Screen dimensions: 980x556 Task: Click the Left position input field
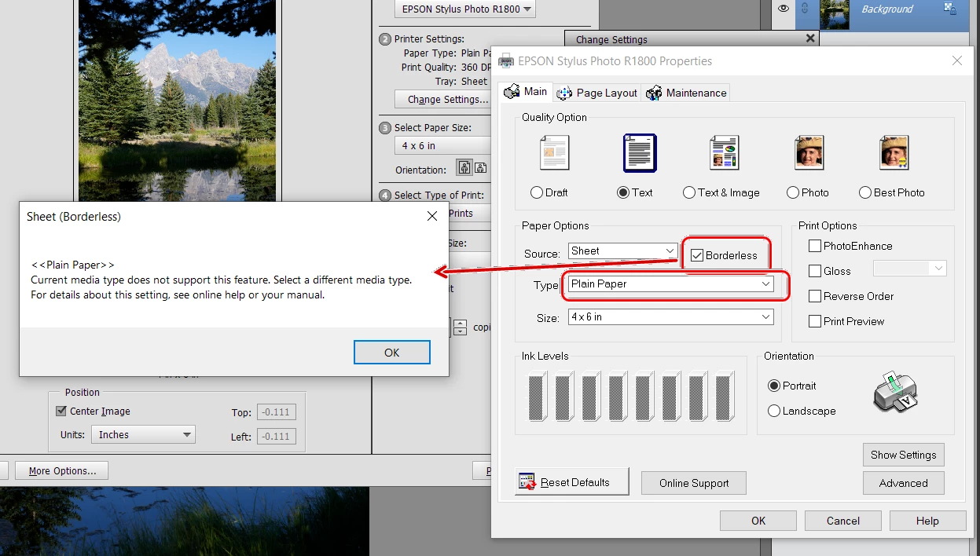pyautogui.click(x=277, y=437)
